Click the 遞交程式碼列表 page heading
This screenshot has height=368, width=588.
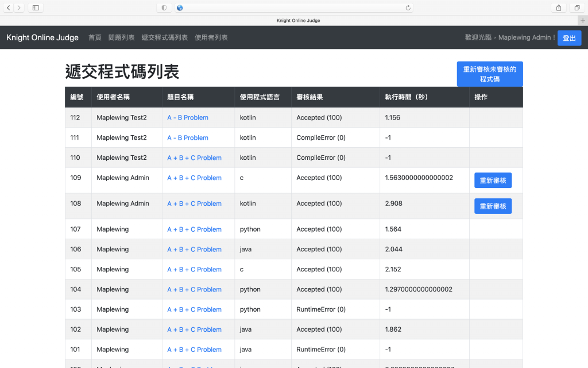tap(122, 72)
